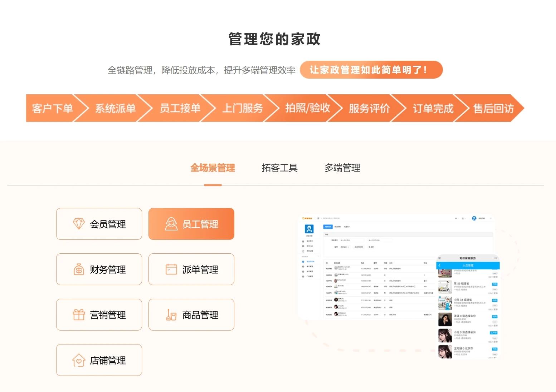The image size is (556, 392).
Task: Click the house icon on 店铺管理 card
Action: 79,360
